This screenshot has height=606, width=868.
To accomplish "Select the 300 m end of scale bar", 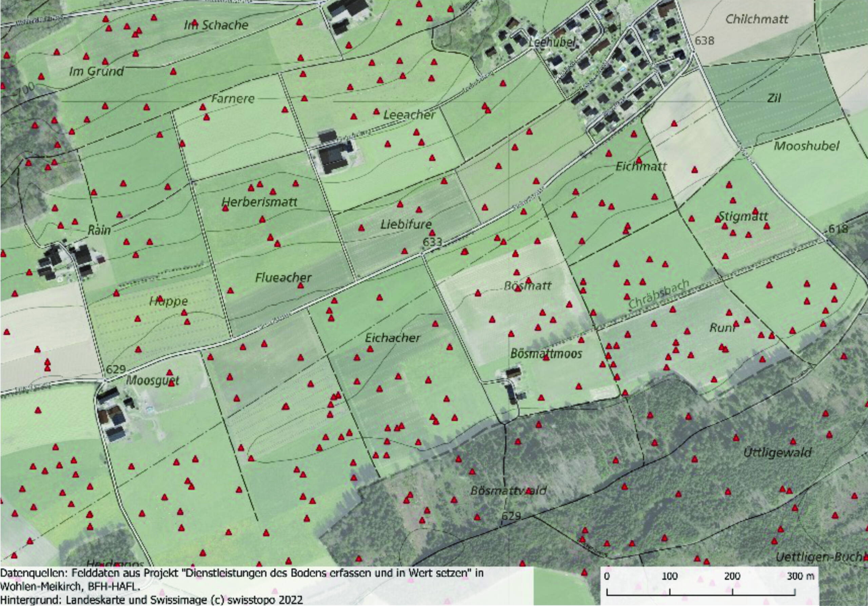I will 800,577.
